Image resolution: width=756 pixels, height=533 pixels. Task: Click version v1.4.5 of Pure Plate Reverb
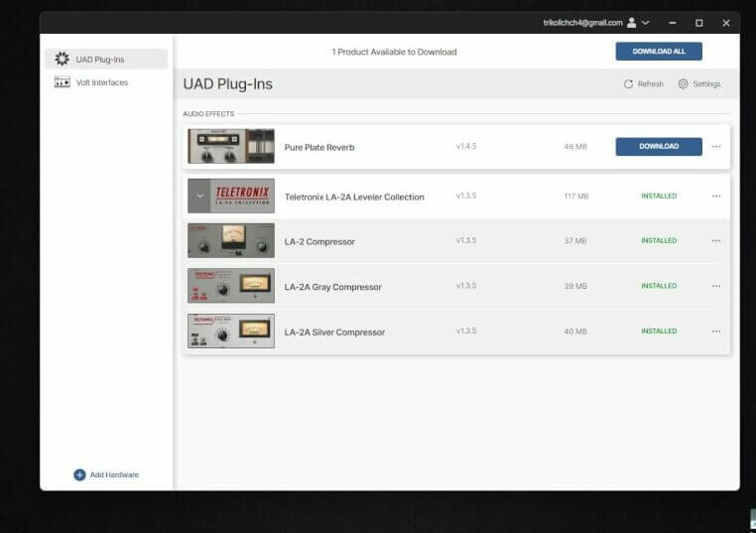click(466, 146)
